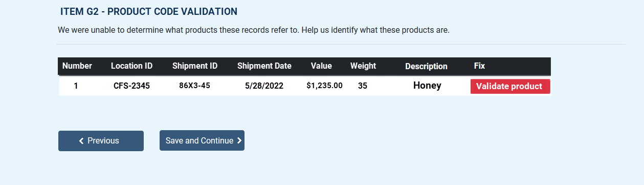
Task: Click the left chevron icon on Previous
Action: 81,141
